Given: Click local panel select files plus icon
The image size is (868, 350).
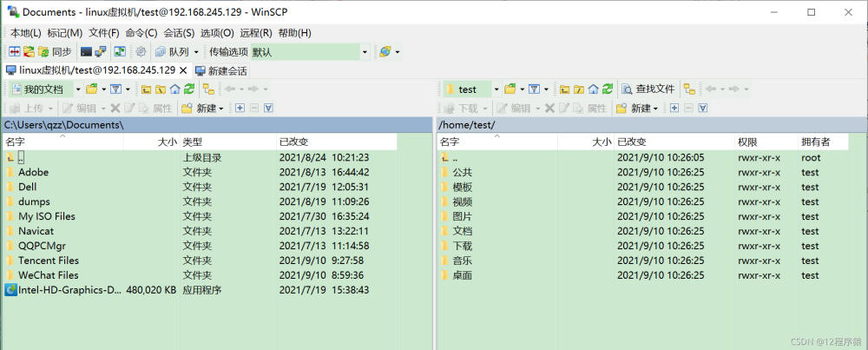Looking at the screenshot, I should coord(240,108).
